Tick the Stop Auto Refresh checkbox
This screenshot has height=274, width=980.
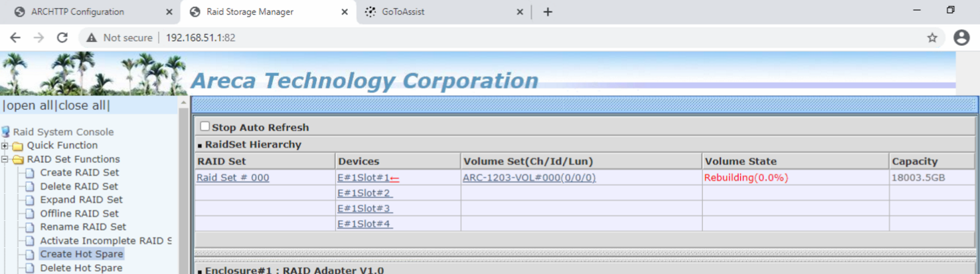coord(204,126)
